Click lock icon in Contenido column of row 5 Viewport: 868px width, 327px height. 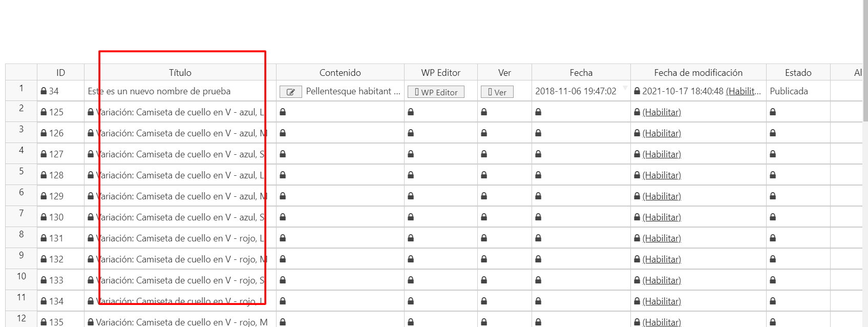[x=283, y=175]
